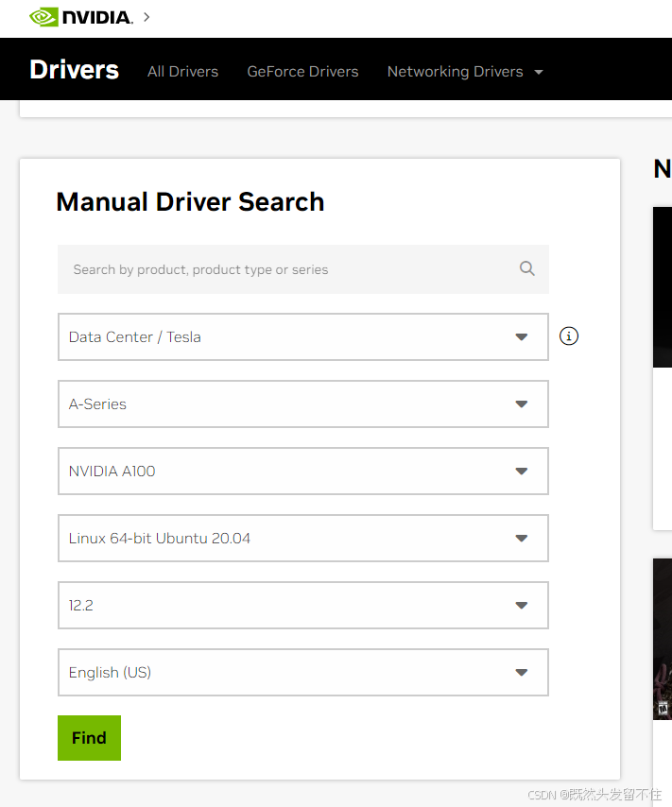Click the NVIDIA logo

(81, 17)
